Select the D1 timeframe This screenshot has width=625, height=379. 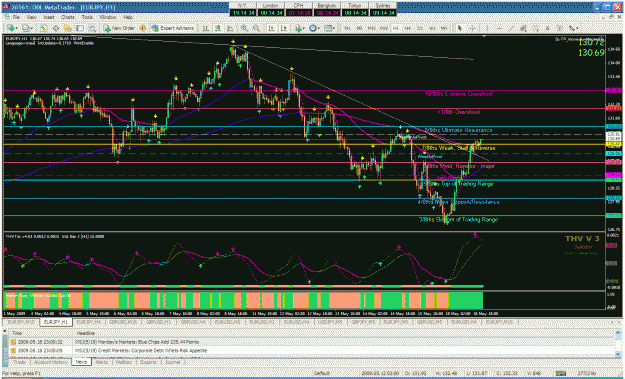[x=420, y=28]
